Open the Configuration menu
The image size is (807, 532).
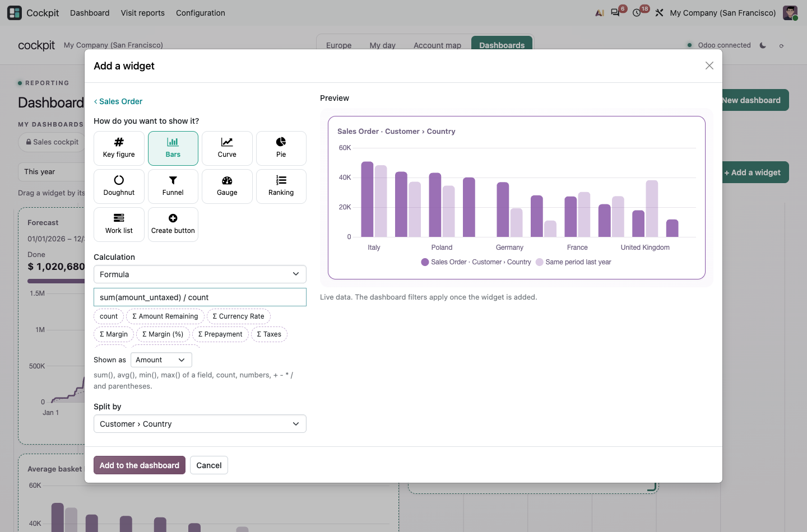tap(201, 13)
